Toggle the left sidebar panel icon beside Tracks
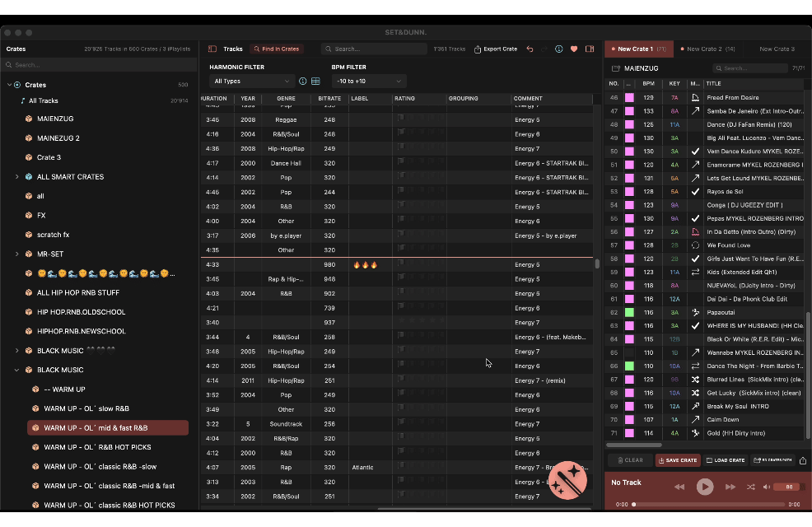 (x=212, y=49)
